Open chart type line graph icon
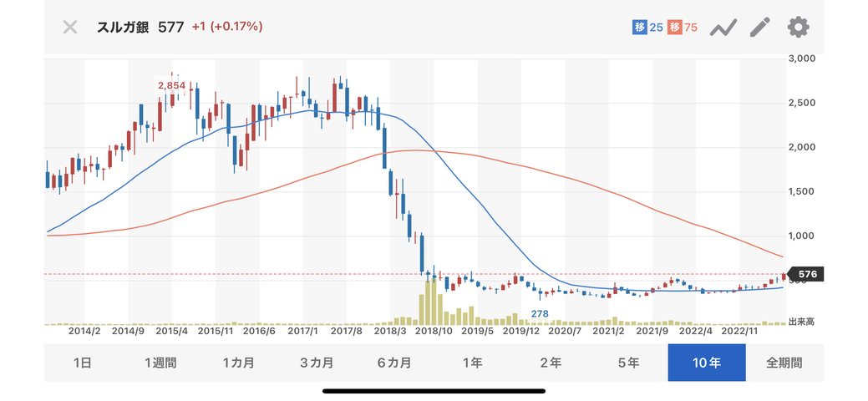 [x=723, y=27]
